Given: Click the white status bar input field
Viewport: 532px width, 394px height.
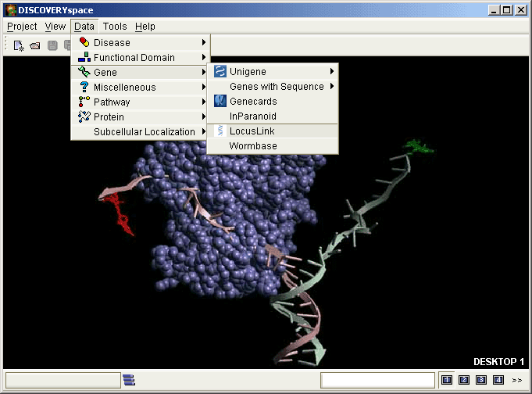Looking at the screenshot, I should [377, 380].
